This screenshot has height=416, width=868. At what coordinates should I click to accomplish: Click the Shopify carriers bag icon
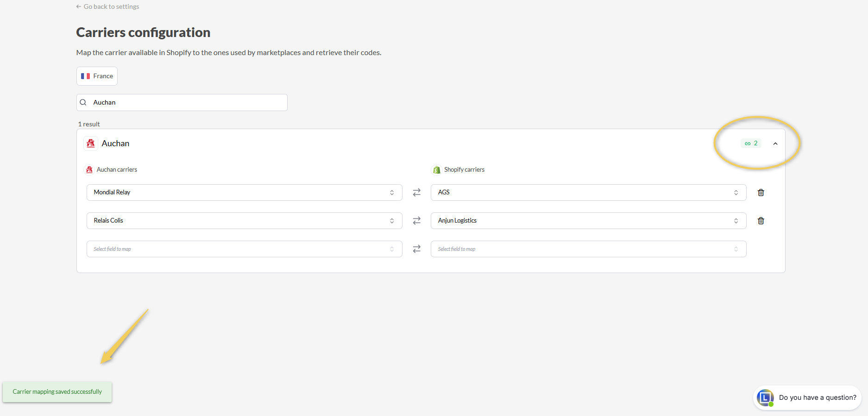[x=436, y=170]
